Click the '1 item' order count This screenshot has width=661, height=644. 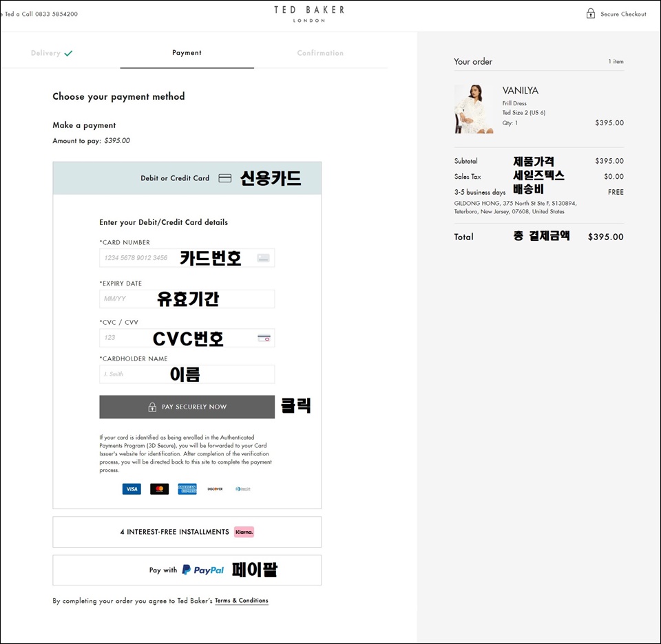[x=616, y=61]
